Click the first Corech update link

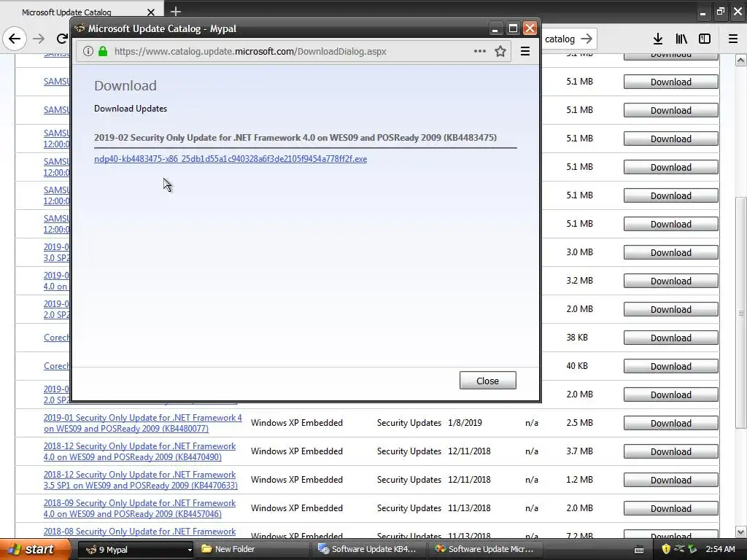pyautogui.click(x=57, y=338)
